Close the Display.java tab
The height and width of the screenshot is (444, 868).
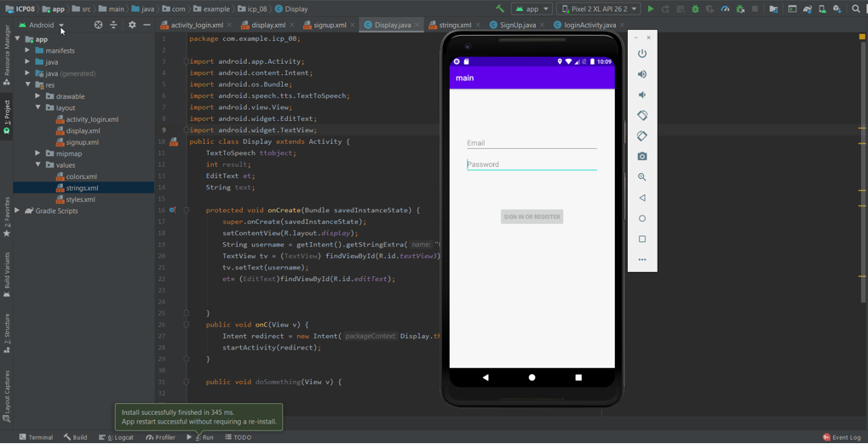tap(417, 26)
